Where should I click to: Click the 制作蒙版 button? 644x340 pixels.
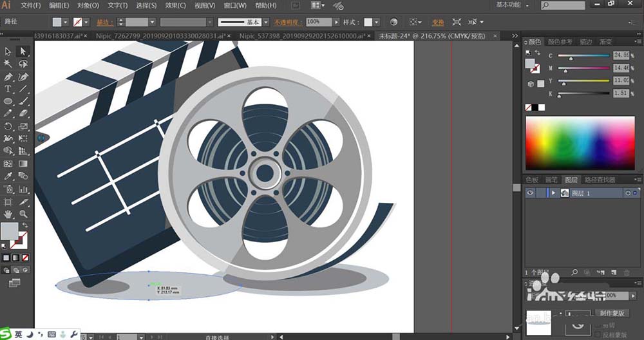(611, 313)
